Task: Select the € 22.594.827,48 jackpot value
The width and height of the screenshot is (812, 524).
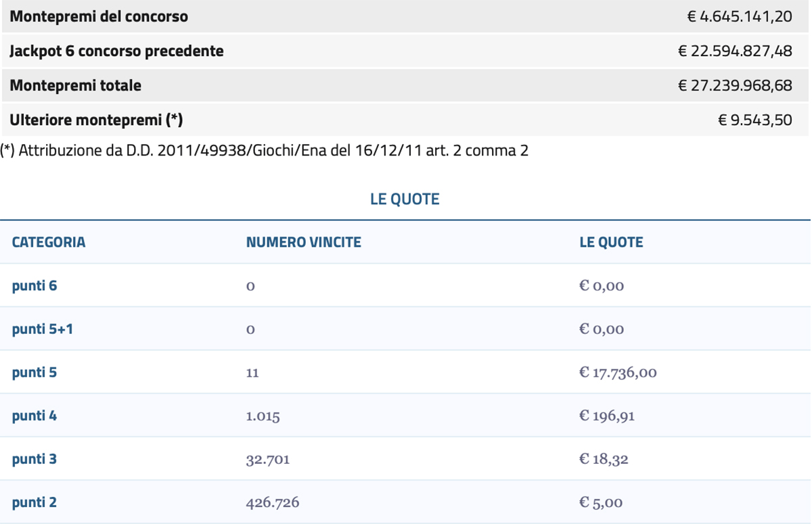Action: pos(734,51)
